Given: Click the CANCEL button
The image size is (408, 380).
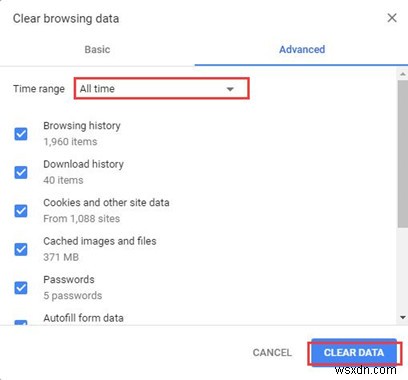Looking at the screenshot, I should pos(272,352).
